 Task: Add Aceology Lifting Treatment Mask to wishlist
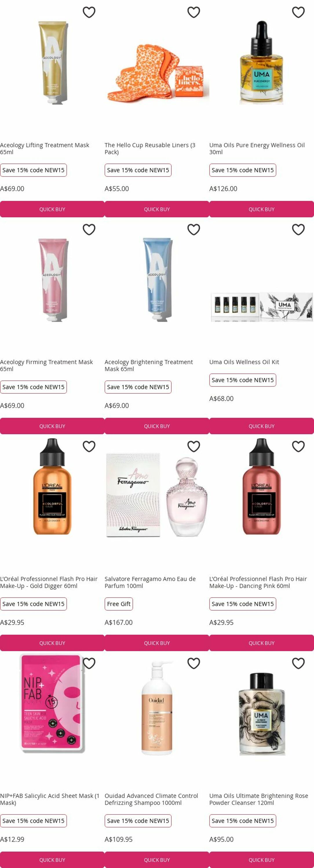tap(89, 12)
